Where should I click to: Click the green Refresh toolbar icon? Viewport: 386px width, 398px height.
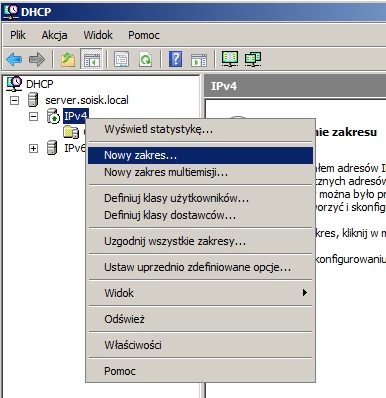click(146, 59)
